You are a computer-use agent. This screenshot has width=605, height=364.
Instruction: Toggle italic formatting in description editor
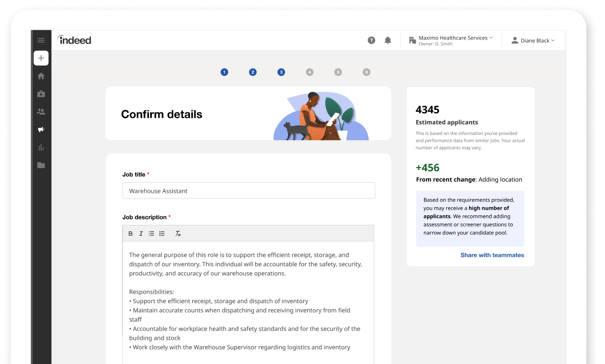[x=141, y=234]
